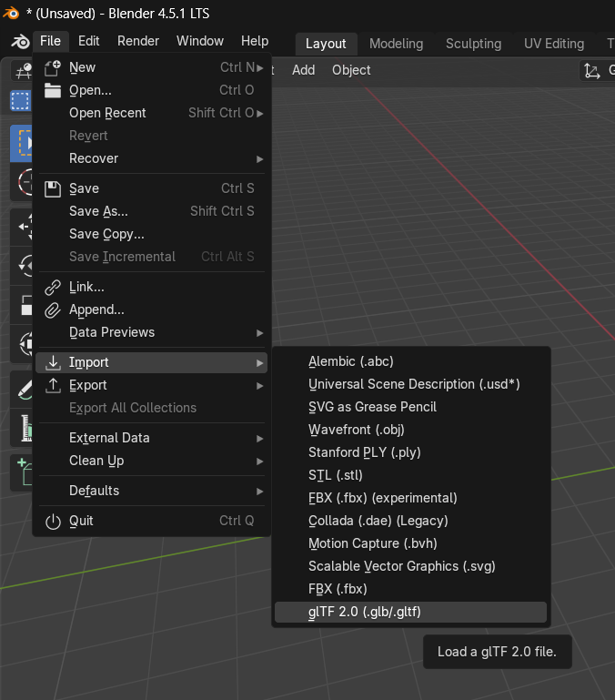Click the Link chain icon
This screenshot has height=700, width=615.
53,288
